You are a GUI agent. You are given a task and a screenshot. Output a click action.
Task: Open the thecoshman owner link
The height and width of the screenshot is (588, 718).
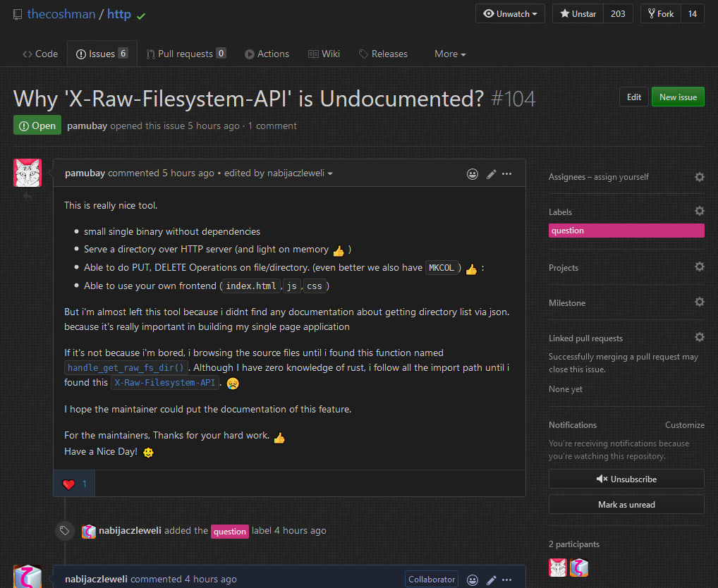click(x=61, y=14)
